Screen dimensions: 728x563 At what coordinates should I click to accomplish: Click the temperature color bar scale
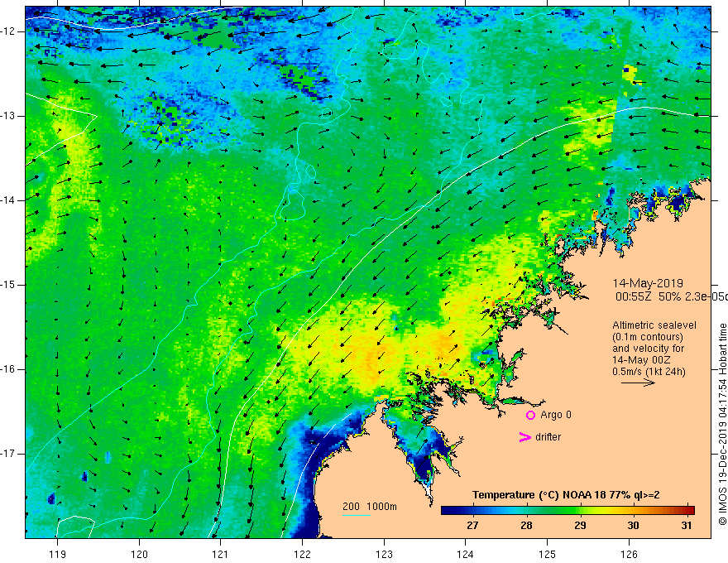[x=568, y=510]
